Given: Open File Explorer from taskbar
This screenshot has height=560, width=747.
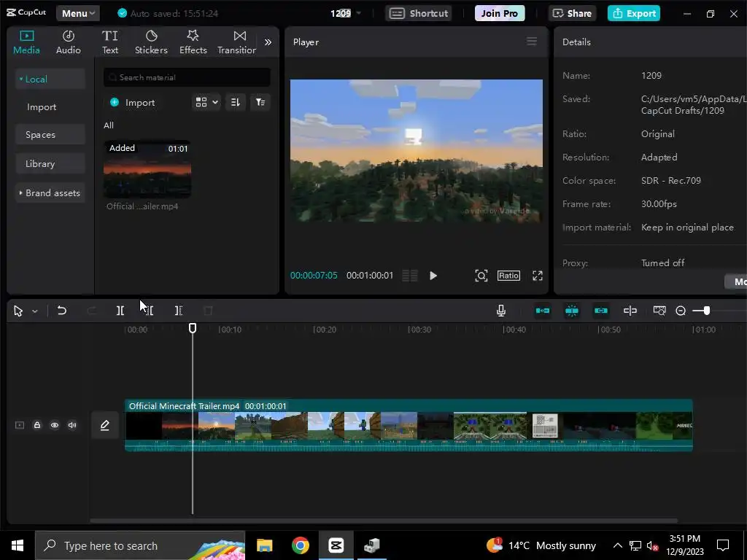Looking at the screenshot, I should pyautogui.click(x=264, y=545).
